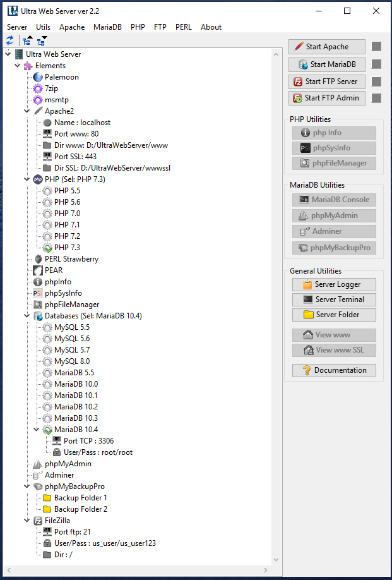Open the MariaDB menu
Image resolution: width=392 pixels, height=580 pixels.
[x=107, y=27]
